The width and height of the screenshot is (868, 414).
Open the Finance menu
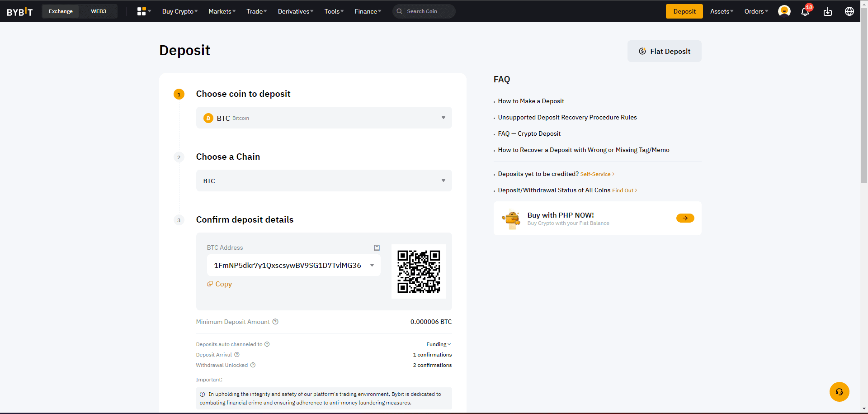coord(368,11)
